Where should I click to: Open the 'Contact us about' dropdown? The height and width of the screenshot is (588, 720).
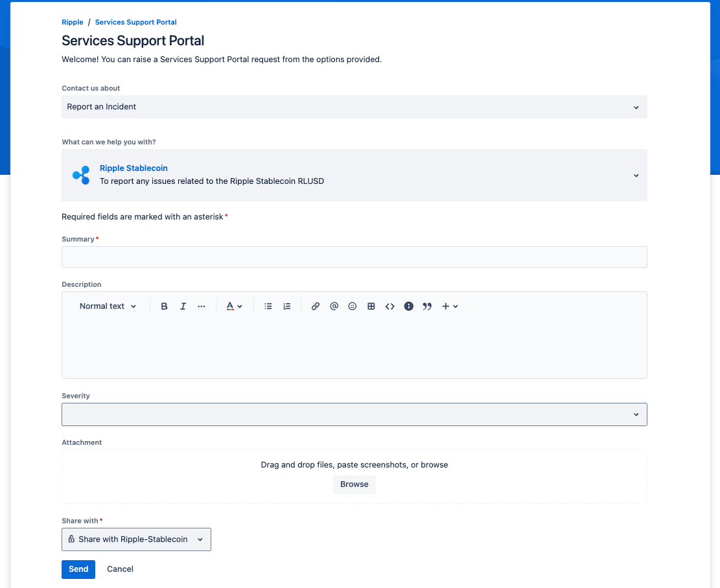[354, 107]
